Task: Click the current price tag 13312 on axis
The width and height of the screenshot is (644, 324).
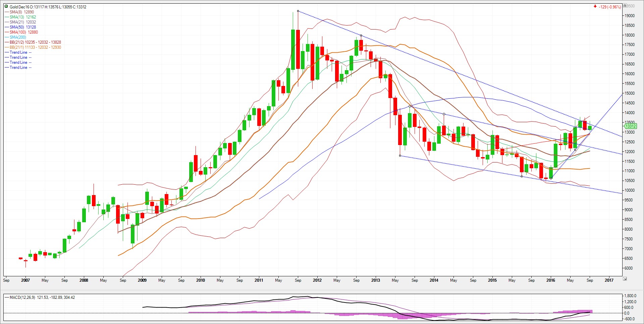Action: pos(630,126)
